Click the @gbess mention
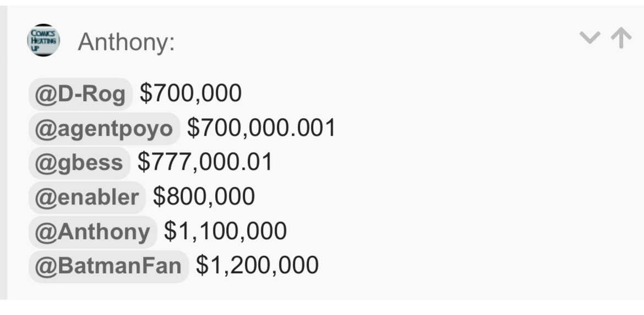This screenshot has height=315, width=644. pos(79,163)
